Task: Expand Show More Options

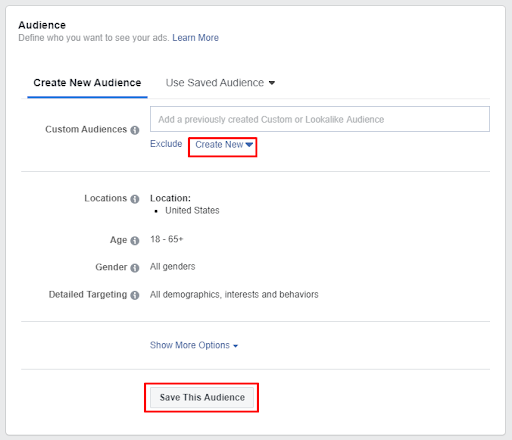Action: point(194,345)
